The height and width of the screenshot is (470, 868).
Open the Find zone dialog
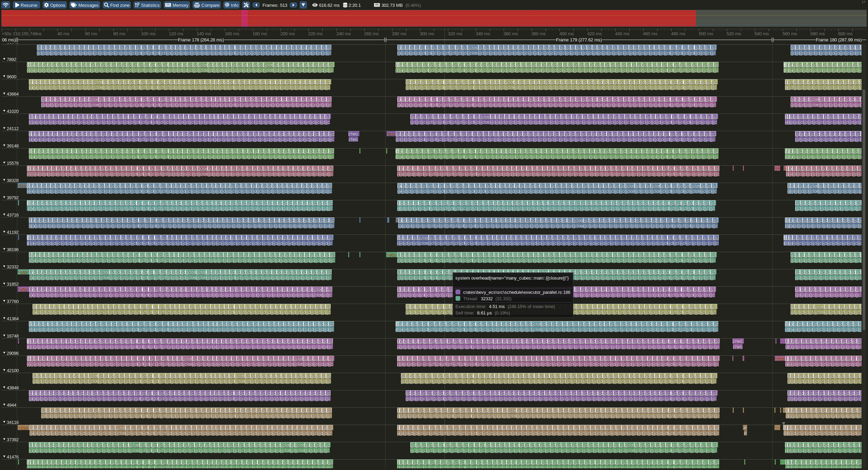coord(116,5)
